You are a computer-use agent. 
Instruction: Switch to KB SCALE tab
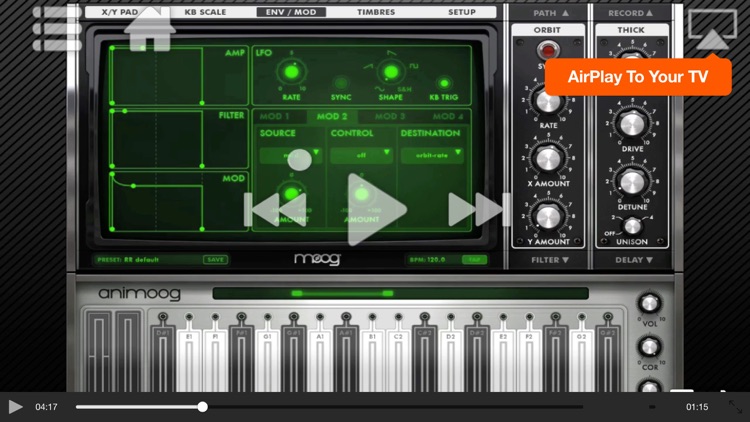[205, 12]
